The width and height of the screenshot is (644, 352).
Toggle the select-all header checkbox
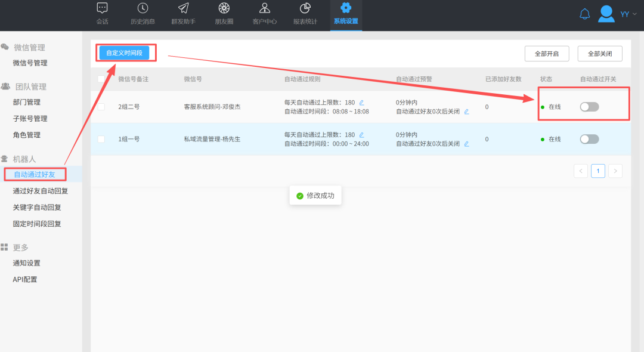pyautogui.click(x=101, y=79)
